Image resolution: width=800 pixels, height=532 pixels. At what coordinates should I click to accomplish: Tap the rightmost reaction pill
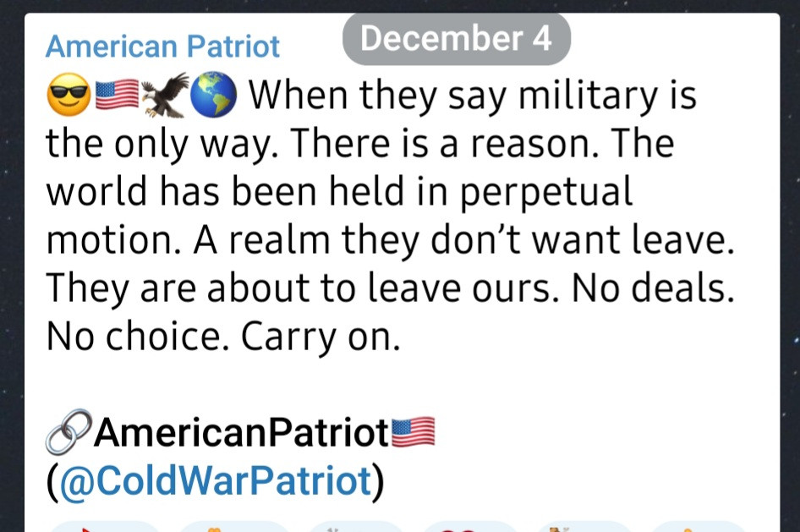699,526
